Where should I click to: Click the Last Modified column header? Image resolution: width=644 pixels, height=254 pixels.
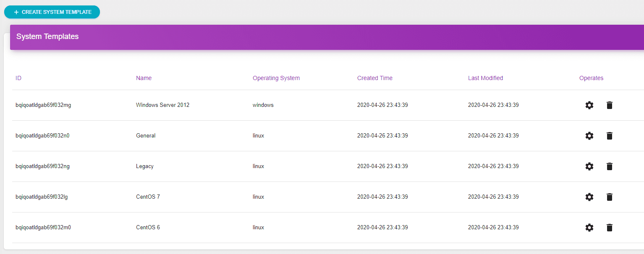pyautogui.click(x=485, y=78)
